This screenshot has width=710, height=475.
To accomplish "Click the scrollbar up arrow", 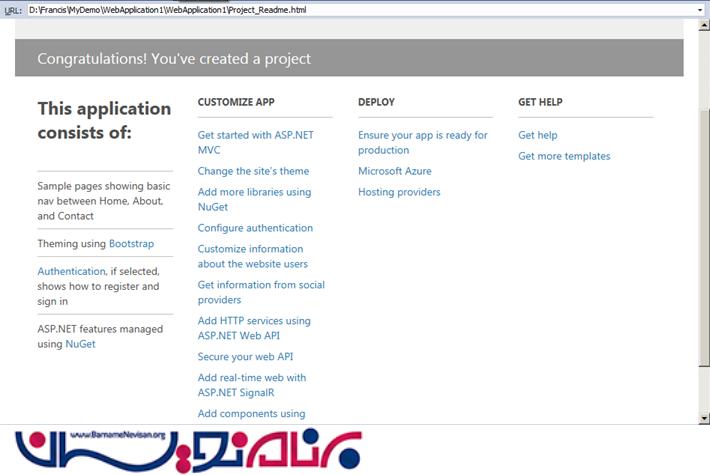I will click(x=704, y=25).
